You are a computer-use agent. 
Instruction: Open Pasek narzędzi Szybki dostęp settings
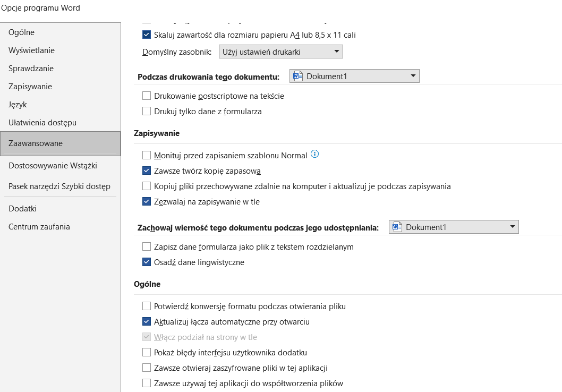[60, 186]
